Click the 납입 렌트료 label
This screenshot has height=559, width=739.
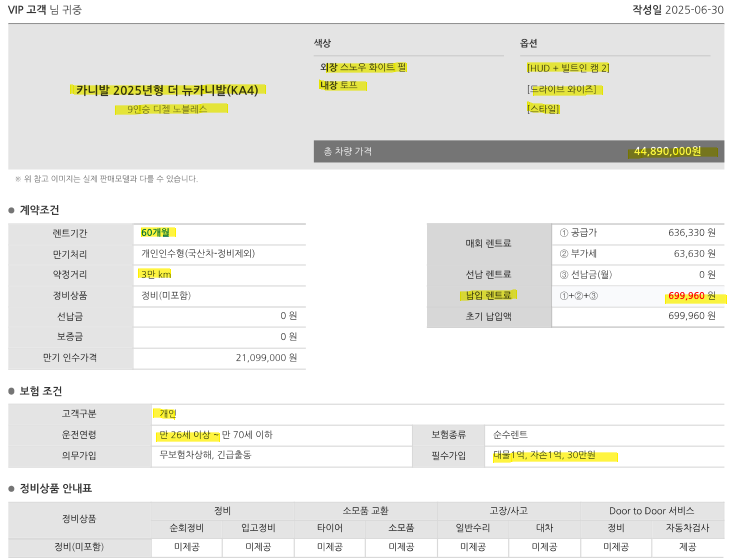coord(488,296)
